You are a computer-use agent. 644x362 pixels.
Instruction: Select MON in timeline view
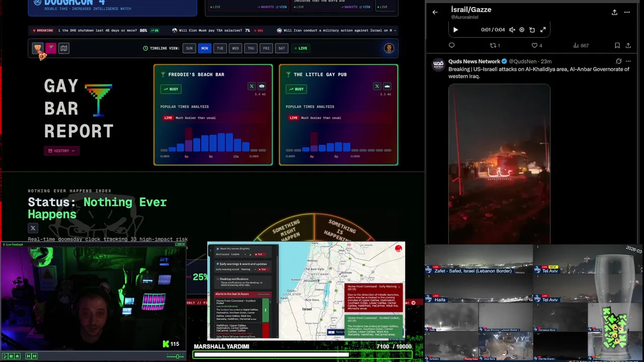(x=205, y=48)
